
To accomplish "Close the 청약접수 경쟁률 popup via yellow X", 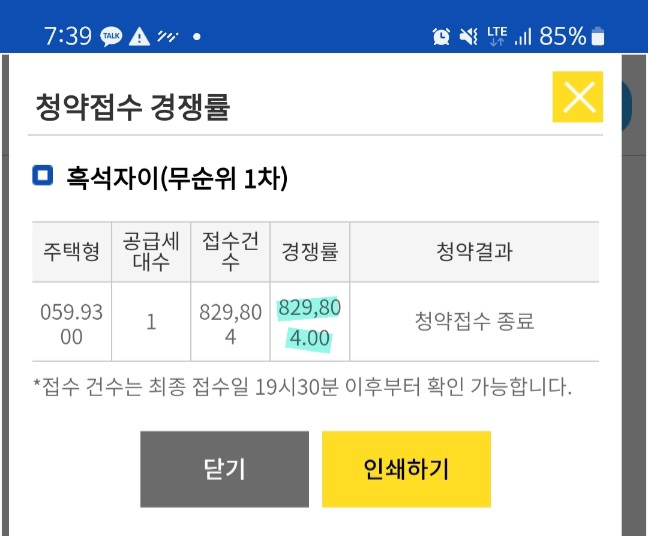I will (x=577, y=97).
